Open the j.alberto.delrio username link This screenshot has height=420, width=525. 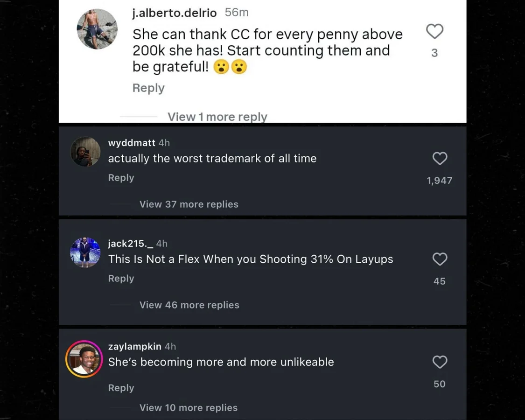coord(175,13)
